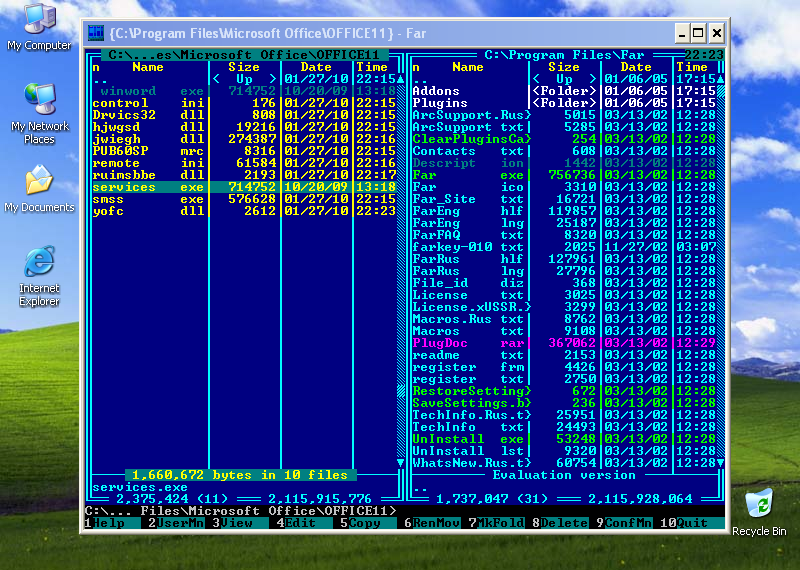Select yofc dll file
Screen dimensions: 800x570
pos(244,211)
